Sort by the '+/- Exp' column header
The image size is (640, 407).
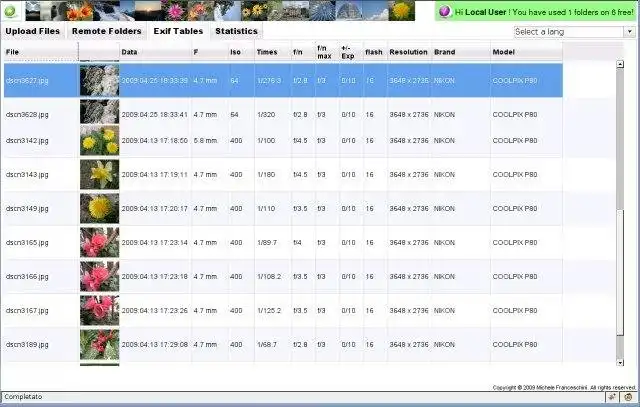point(351,52)
